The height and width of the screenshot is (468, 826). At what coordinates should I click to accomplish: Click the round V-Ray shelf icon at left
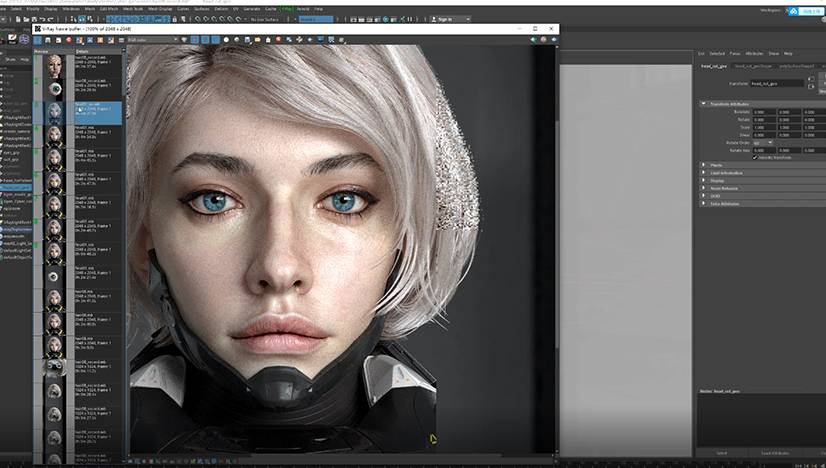24,40
